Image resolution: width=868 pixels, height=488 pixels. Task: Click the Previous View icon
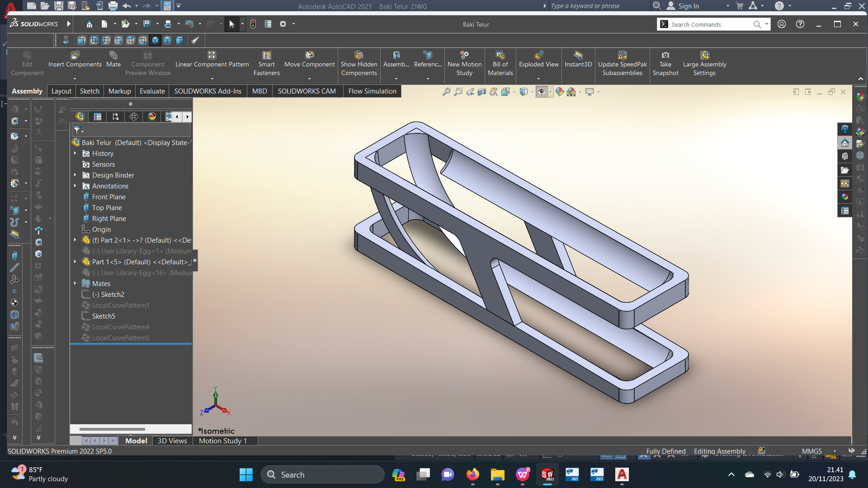tap(470, 92)
